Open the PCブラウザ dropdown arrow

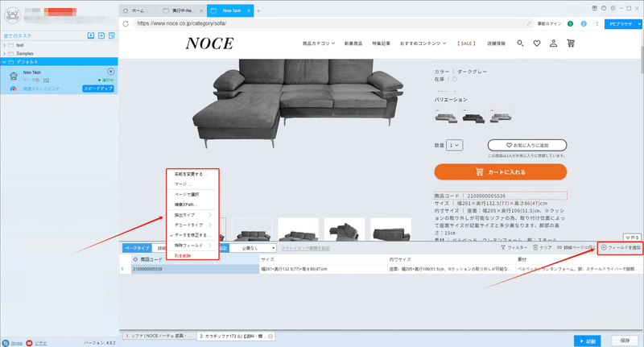[639, 24]
